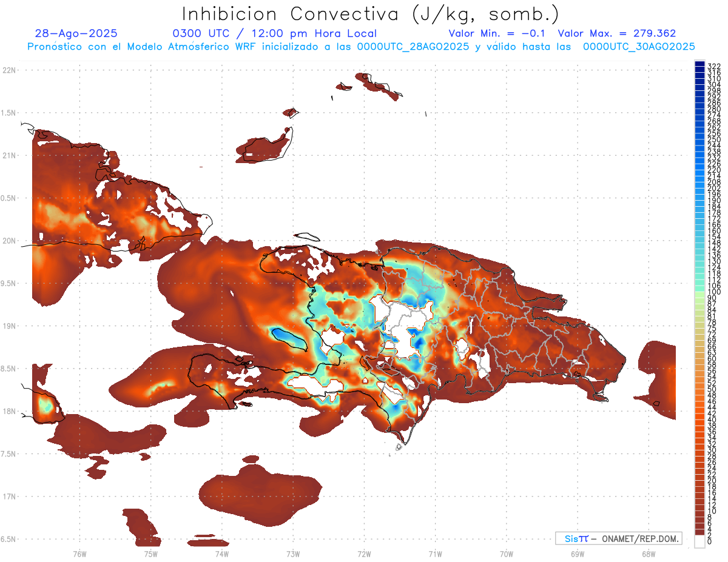728x562 pixels.
Task: Click the '20N' latitude label
Action: tap(9, 241)
